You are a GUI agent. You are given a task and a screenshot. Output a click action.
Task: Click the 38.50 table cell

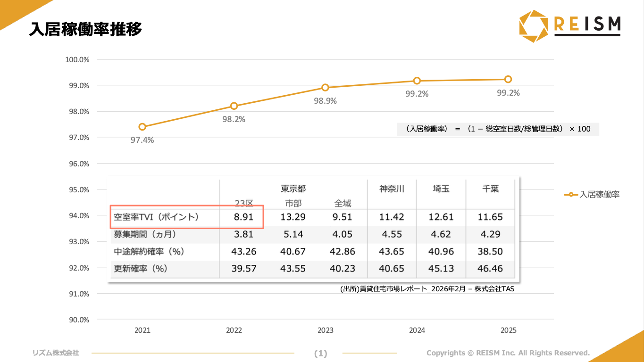click(x=490, y=251)
